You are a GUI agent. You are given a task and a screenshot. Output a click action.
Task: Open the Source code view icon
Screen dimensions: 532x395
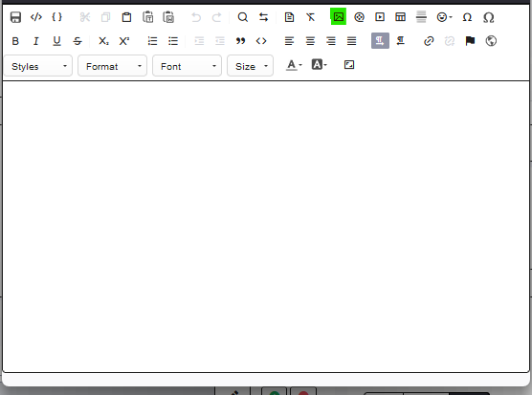[x=36, y=17]
